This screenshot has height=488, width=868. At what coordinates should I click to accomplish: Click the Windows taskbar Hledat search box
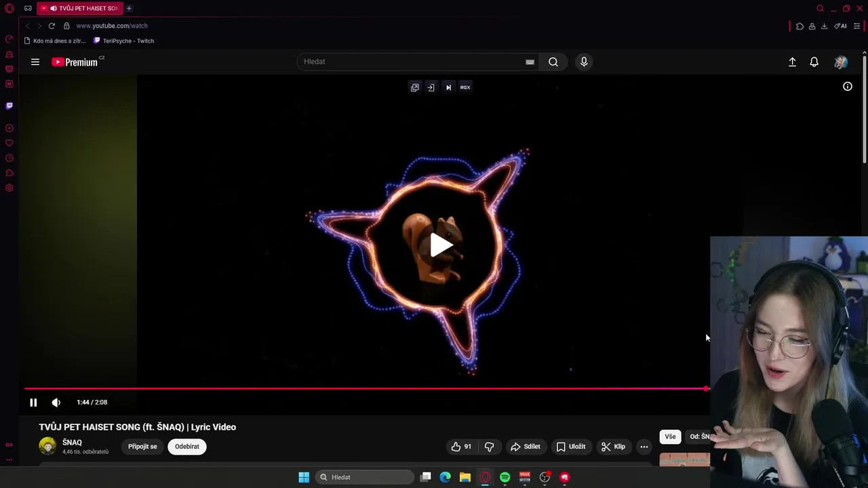[365, 477]
